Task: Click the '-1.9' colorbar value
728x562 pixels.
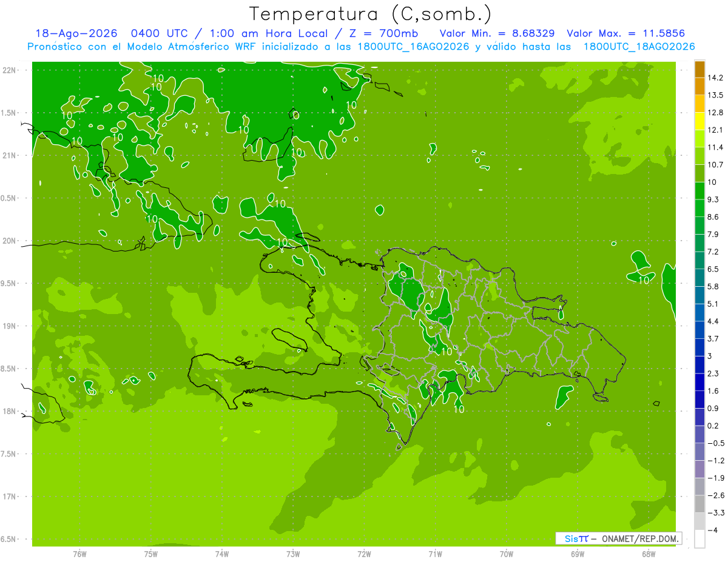Action: (x=715, y=478)
